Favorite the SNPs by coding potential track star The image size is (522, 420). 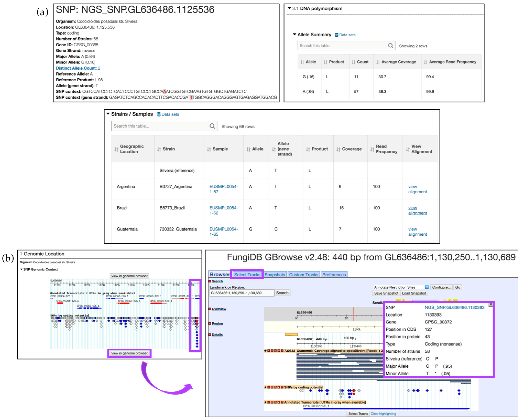pos(265,388)
